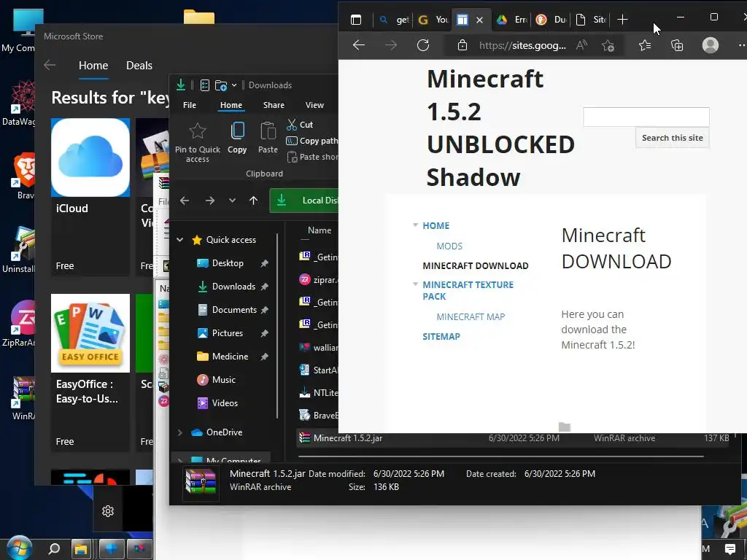Switch to the DuckDuckGo 'Du' tab
Screen dimensions: 747x560
(551, 20)
